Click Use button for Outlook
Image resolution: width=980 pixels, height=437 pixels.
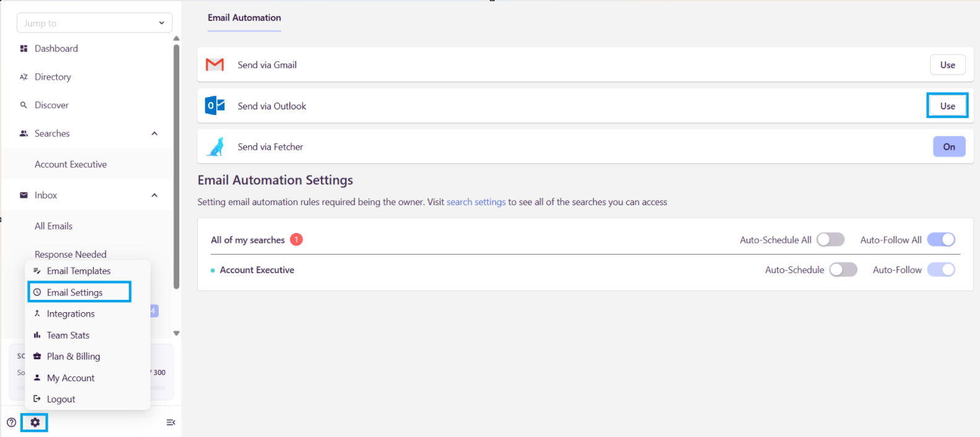[948, 106]
